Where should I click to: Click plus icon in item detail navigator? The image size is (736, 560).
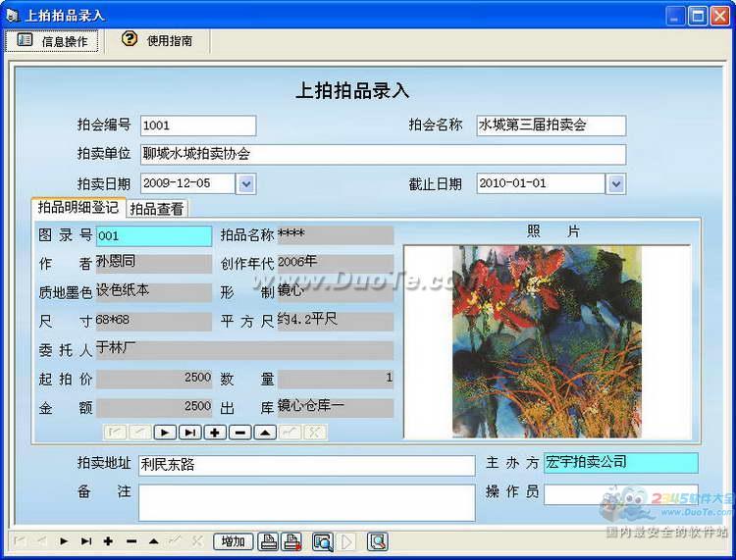[x=215, y=432]
